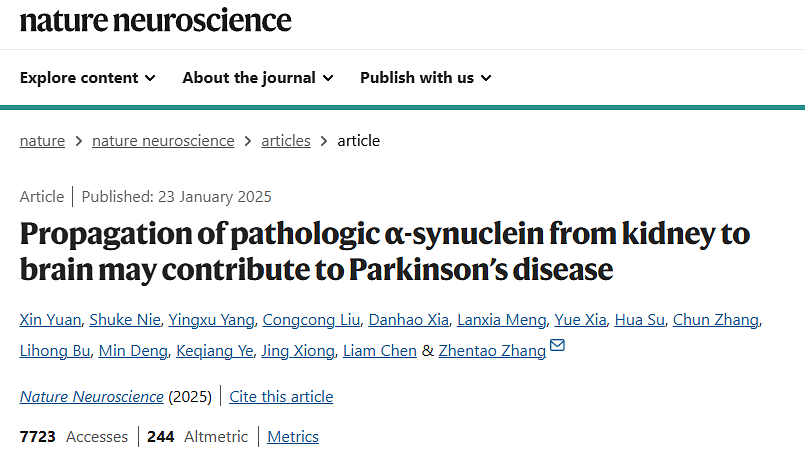Select author Keqiang Ye
Viewport: 805px width, 457px height.
point(213,351)
